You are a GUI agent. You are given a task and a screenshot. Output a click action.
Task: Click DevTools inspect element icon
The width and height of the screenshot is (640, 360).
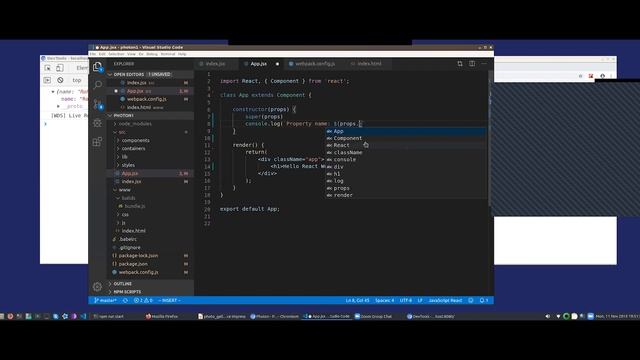coord(48,68)
